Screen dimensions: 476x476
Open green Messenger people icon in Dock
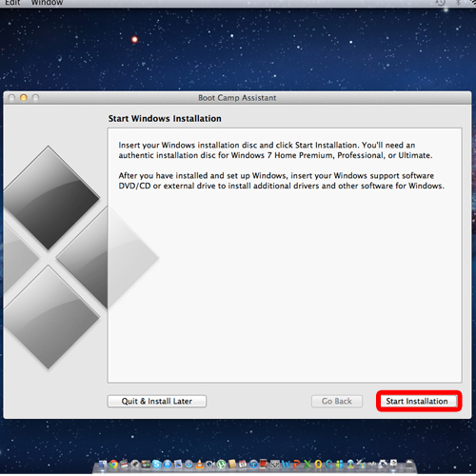tap(339, 465)
